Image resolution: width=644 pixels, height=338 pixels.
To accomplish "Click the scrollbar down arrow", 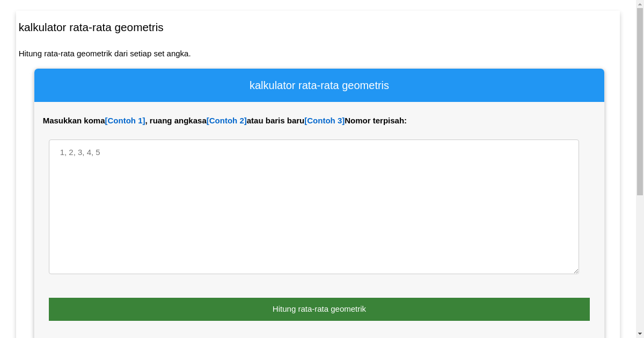I will click(639, 334).
